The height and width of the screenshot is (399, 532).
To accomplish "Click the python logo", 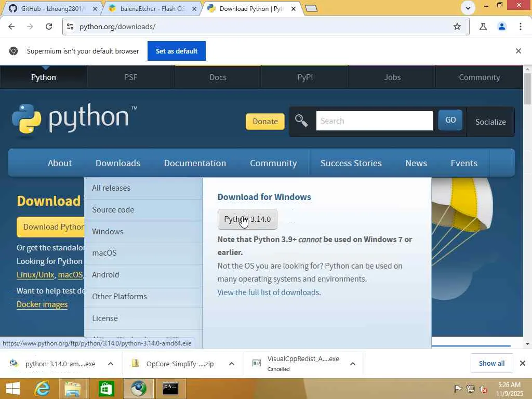I will 74,119.
